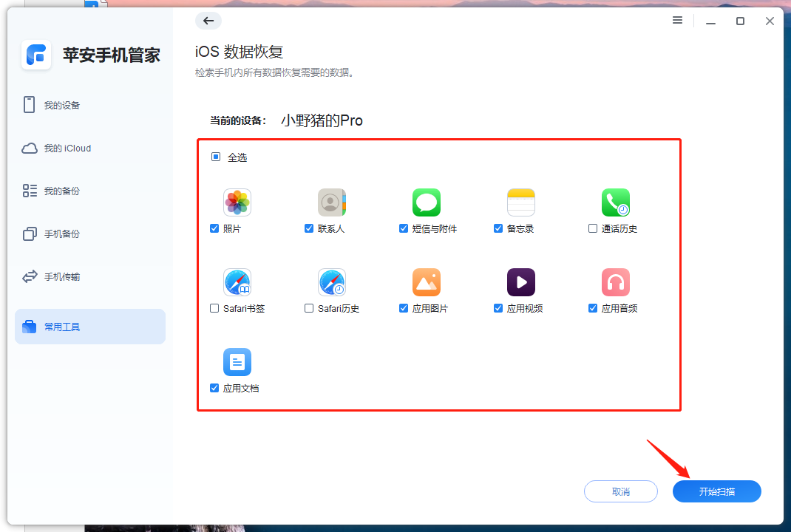Click the 开始扫描 scan button

716,491
